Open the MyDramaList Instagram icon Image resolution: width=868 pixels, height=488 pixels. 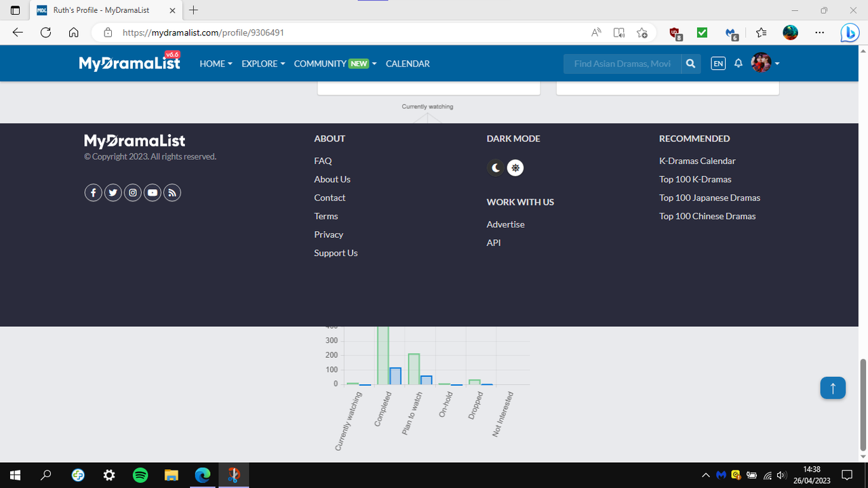pyautogui.click(x=133, y=193)
